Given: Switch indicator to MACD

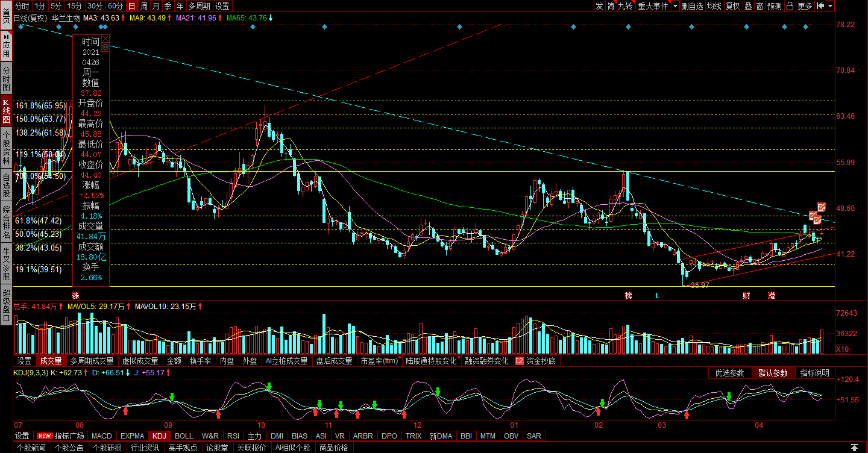Looking at the screenshot, I should tap(101, 436).
